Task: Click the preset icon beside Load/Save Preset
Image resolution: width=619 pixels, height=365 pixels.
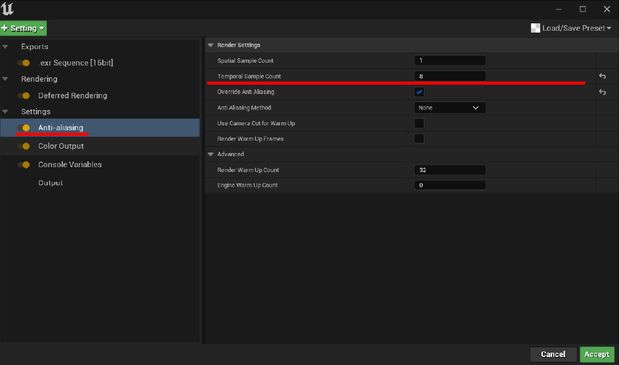Action: (x=535, y=28)
